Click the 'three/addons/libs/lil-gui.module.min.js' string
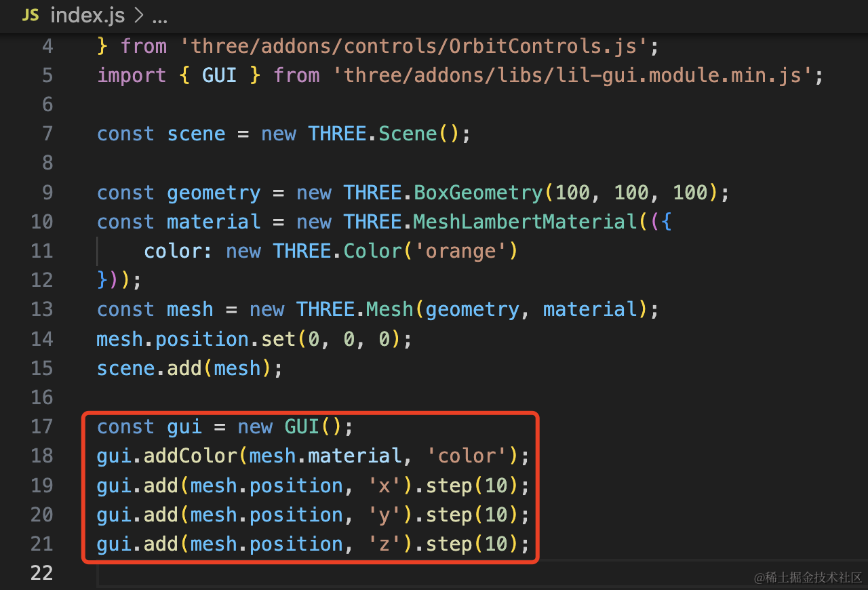 [x=572, y=75]
